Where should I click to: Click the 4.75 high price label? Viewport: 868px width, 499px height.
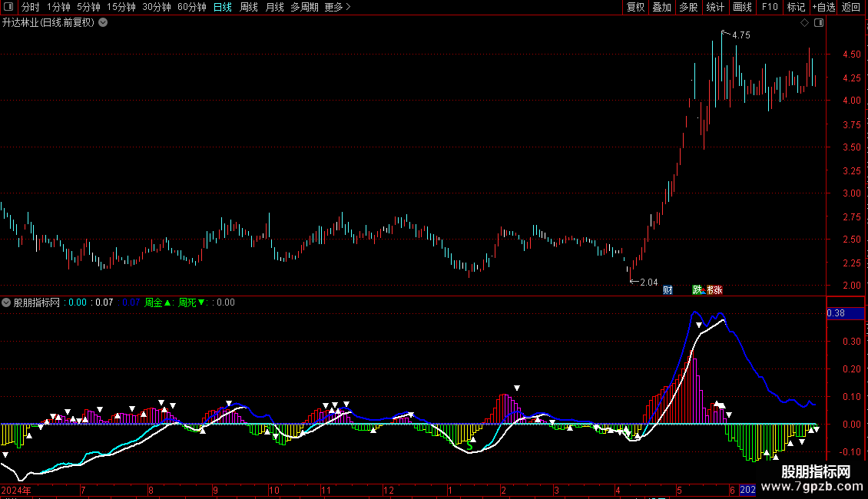(x=741, y=35)
